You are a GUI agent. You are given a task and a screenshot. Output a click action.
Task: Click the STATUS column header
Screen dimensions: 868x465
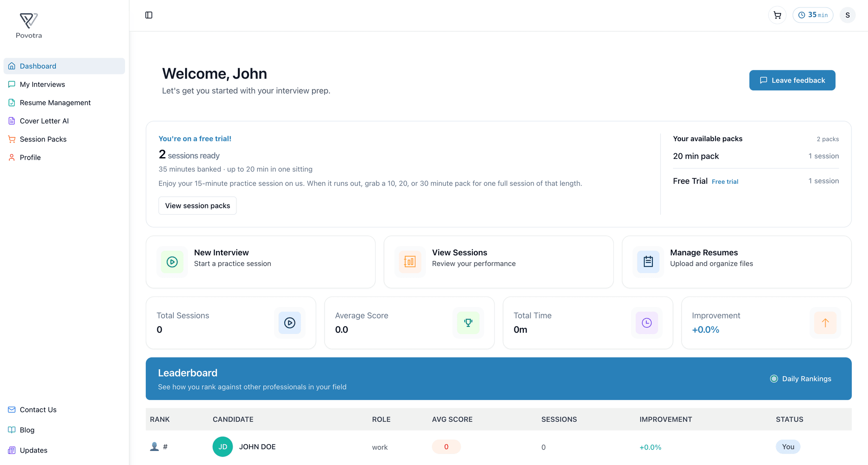pos(790,419)
